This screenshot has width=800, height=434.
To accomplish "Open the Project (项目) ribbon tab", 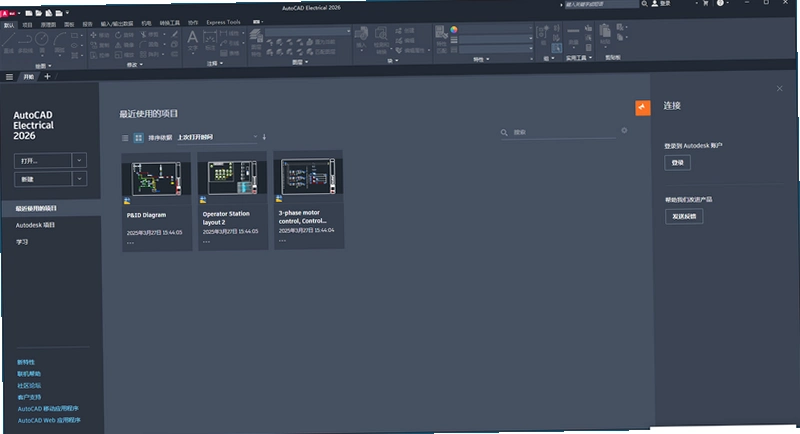I will tap(27, 25).
